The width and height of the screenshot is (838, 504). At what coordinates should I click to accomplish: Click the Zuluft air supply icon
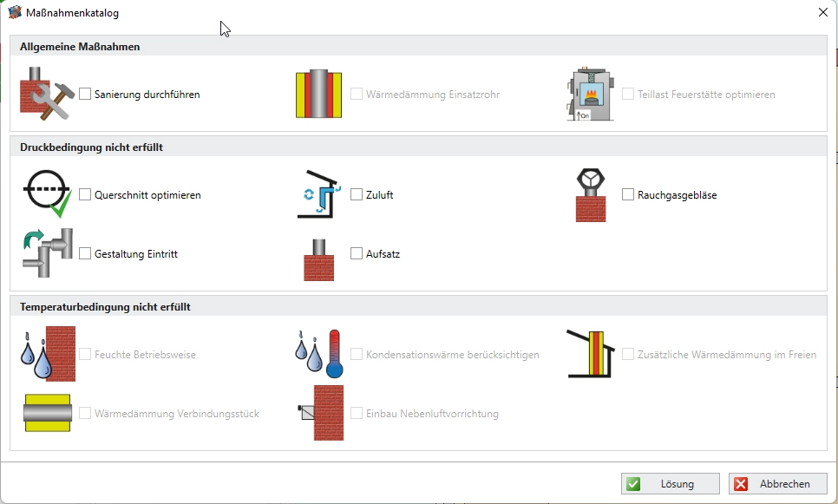click(318, 195)
